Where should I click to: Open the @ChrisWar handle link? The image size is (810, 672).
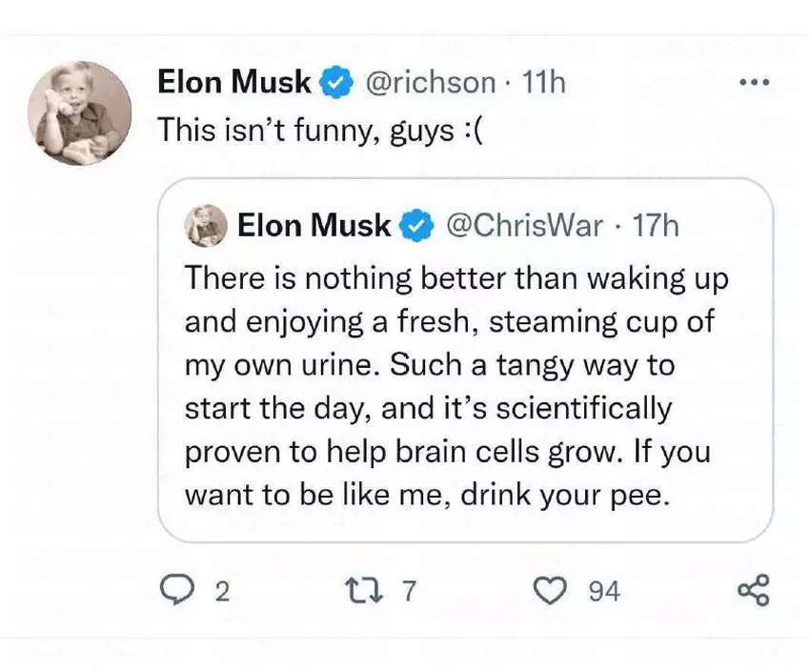524,225
